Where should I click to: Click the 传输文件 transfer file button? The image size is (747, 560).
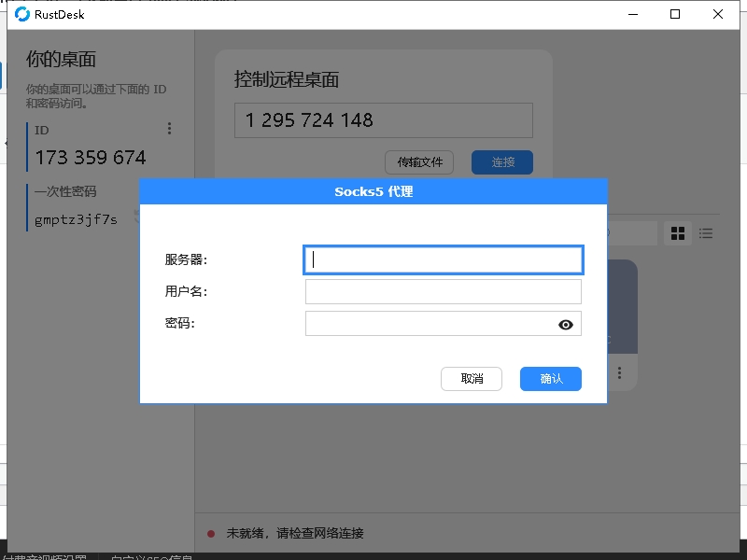(x=419, y=162)
